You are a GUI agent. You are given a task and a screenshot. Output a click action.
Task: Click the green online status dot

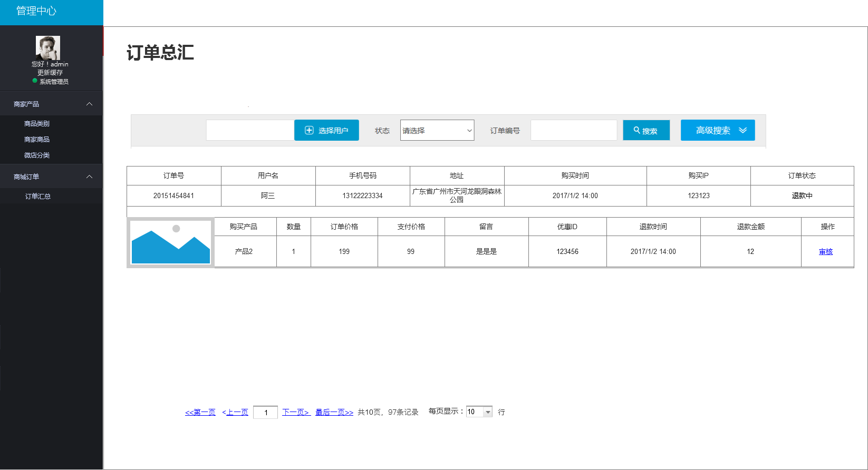pyautogui.click(x=35, y=81)
